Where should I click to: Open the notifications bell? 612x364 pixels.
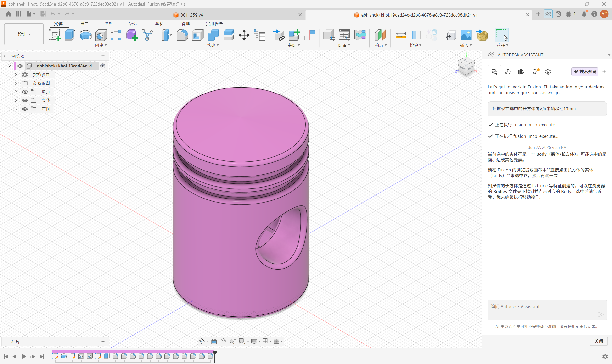[584, 14]
